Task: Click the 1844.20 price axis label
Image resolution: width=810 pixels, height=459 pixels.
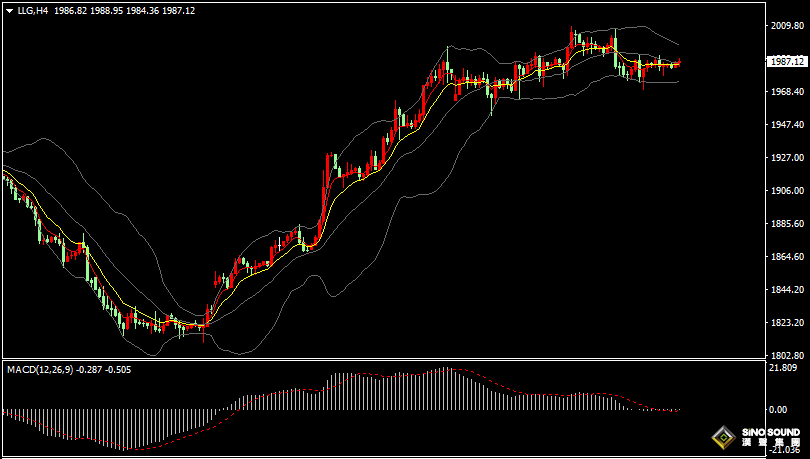Action: (787, 290)
